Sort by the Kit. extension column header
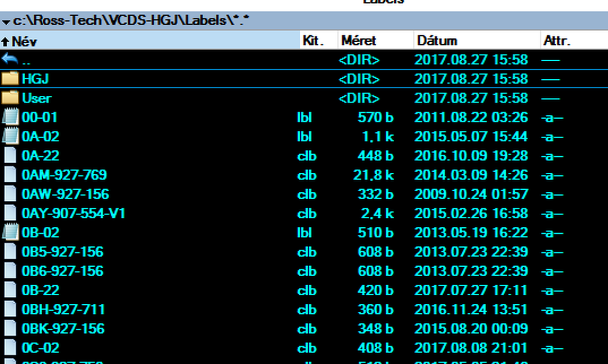608x364 pixels. click(x=319, y=41)
